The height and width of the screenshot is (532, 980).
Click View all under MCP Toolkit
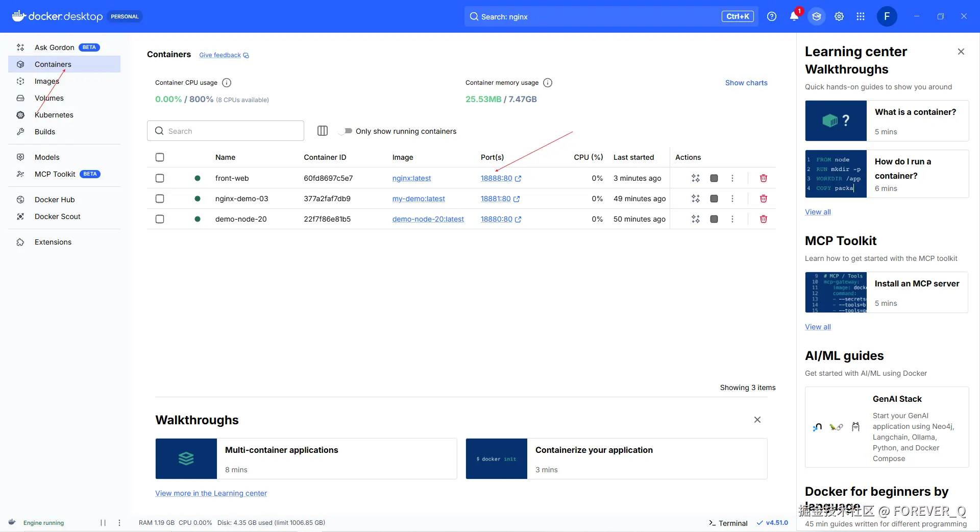(x=818, y=327)
